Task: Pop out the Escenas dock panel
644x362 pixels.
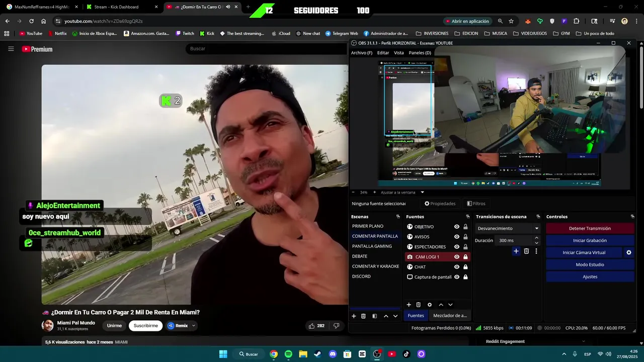Action: (x=398, y=217)
